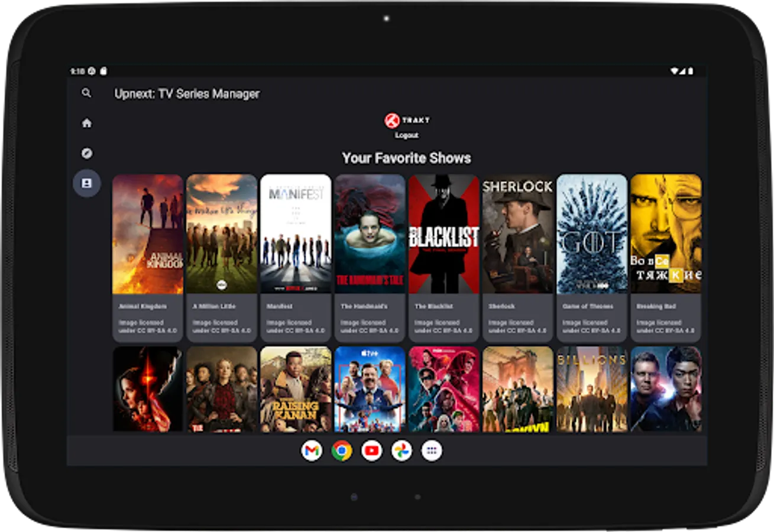
Task: Select the Apple TV+ Ted Lasso poster
Action: tap(370, 389)
